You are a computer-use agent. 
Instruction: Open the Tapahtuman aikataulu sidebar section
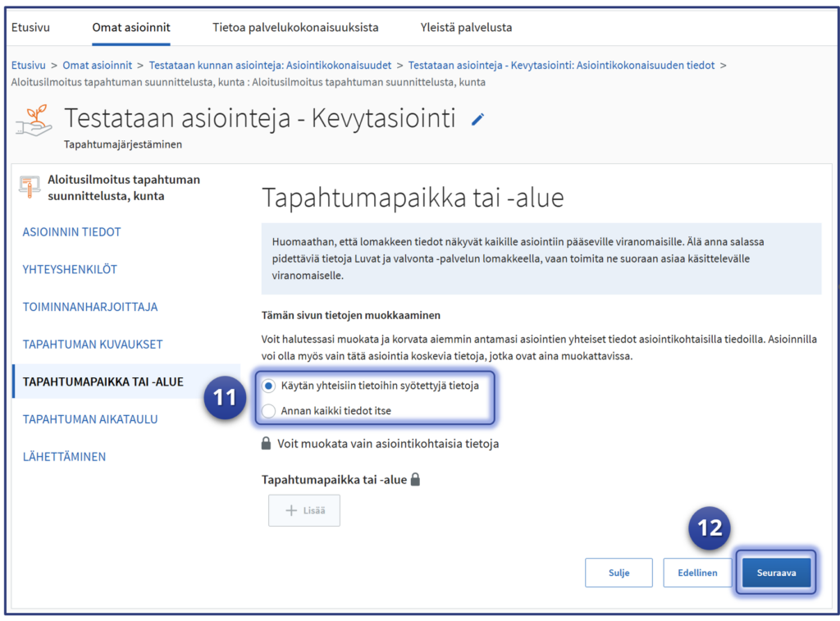pyautogui.click(x=90, y=419)
